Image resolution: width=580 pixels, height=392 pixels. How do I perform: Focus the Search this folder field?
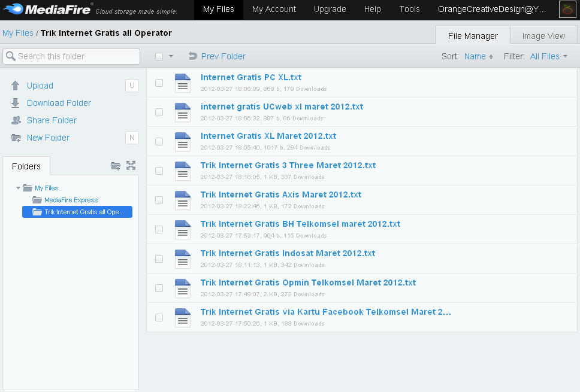(71, 56)
